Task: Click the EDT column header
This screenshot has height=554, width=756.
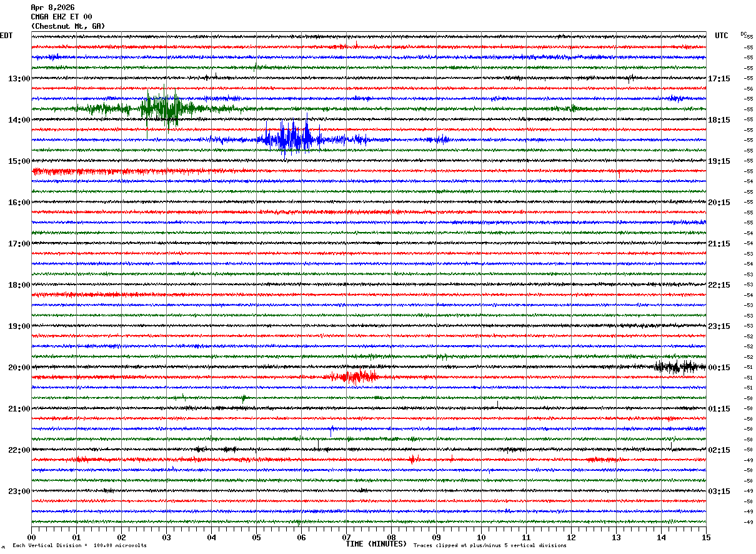Action: point(6,36)
